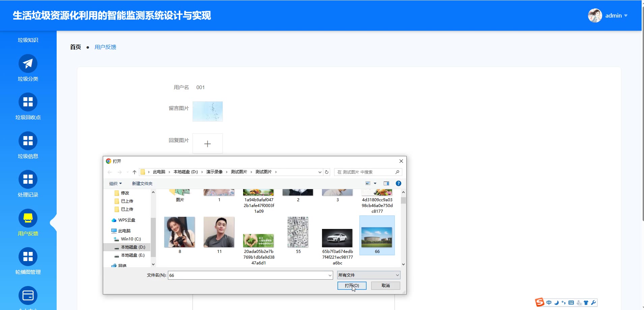The width and height of the screenshot is (644, 310).
Task: Click the 垃圾信息 grid icon
Action: pos(28,141)
